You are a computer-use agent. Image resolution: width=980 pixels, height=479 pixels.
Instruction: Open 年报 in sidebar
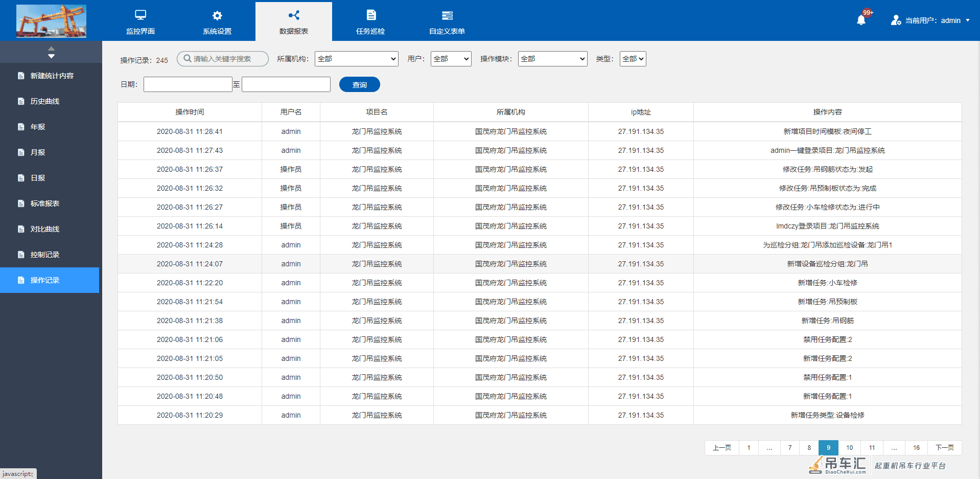pyautogui.click(x=50, y=127)
